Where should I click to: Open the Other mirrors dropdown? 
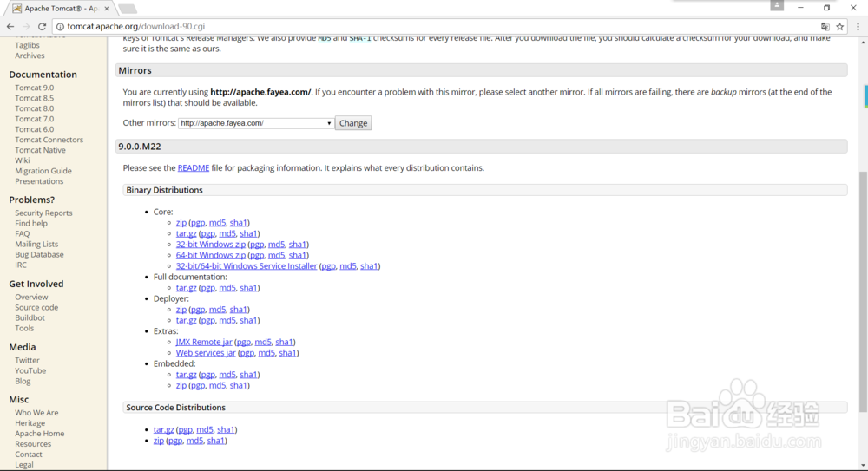pyautogui.click(x=256, y=123)
